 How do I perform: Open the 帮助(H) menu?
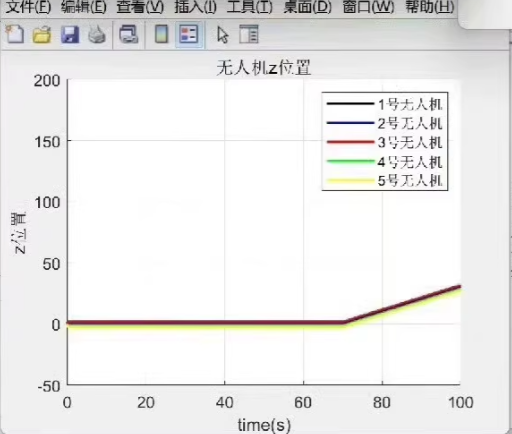[429, 7]
